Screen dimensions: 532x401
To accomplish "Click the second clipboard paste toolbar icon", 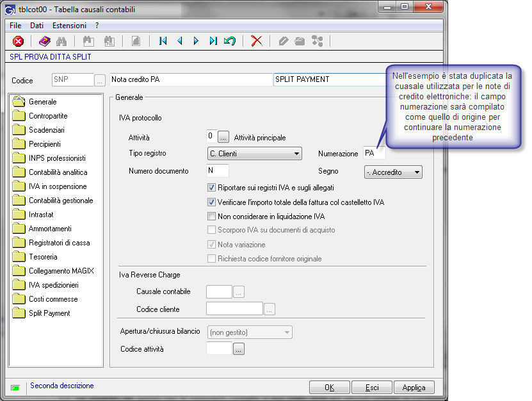I will [109, 42].
